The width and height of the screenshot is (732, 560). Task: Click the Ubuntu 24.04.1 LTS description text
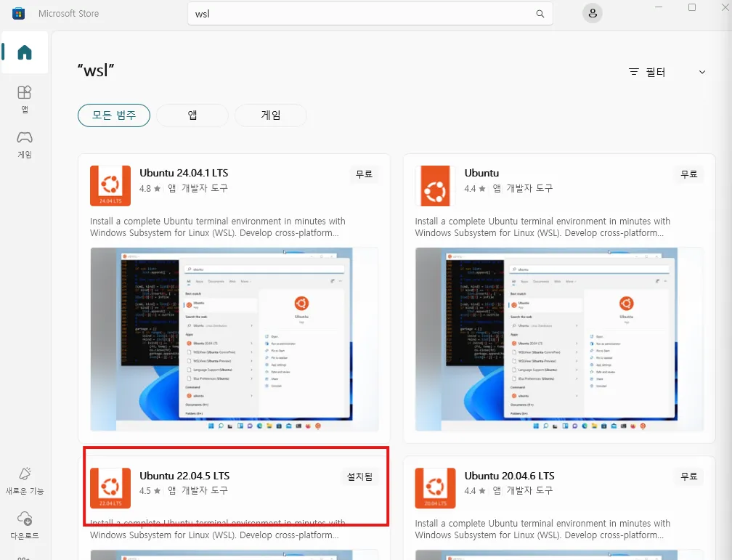pyautogui.click(x=218, y=227)
